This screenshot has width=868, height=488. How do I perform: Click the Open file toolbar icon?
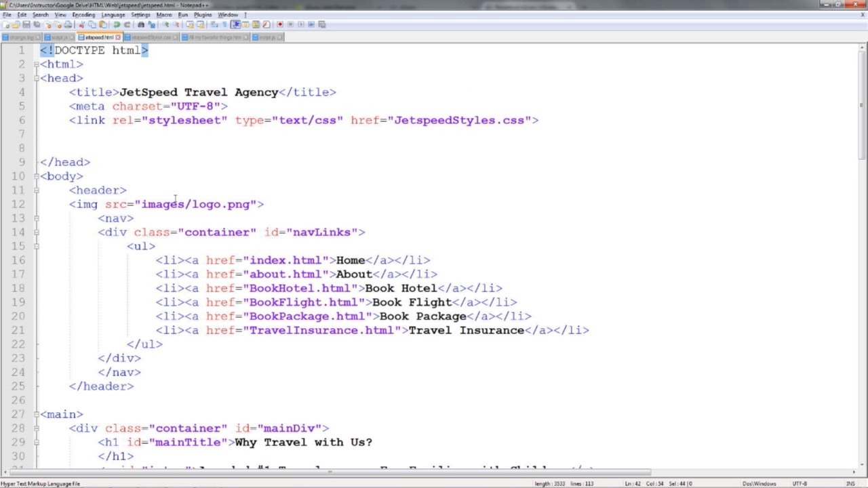(x=16, y=24)
